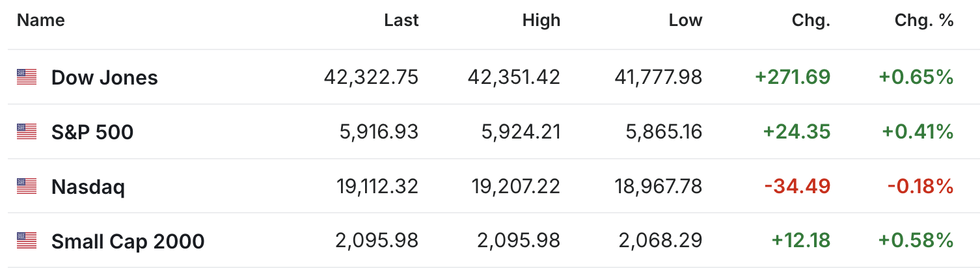980x268 pixels.
Task: Sort table by the Name column header
Action: (41, 20)
